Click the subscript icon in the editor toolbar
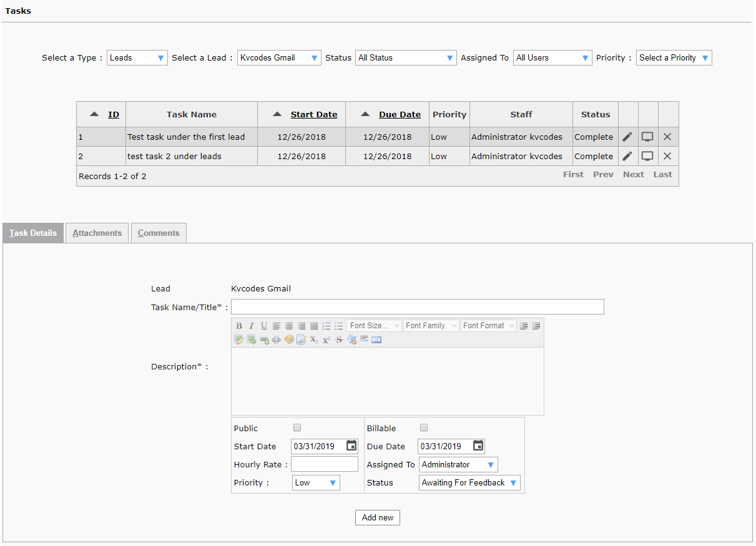The width and height of the screenshot is (756, 546). [x=314, y=340]
